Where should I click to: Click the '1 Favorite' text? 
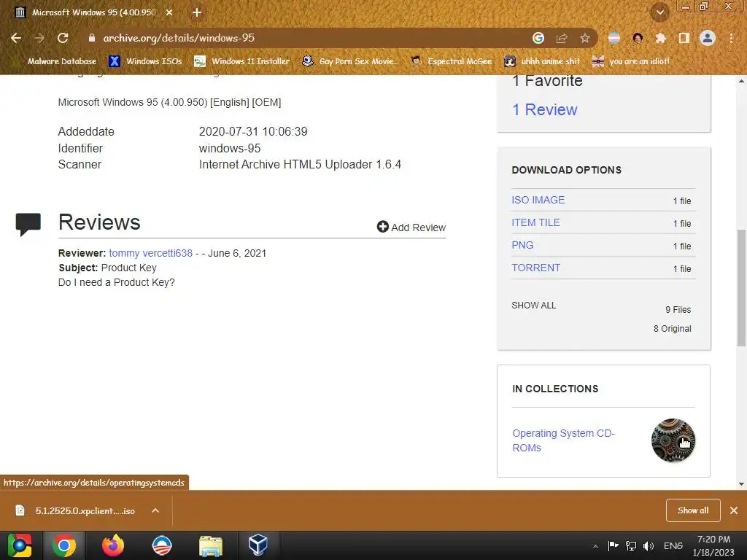pyautogui.click(x=547, y=81)
